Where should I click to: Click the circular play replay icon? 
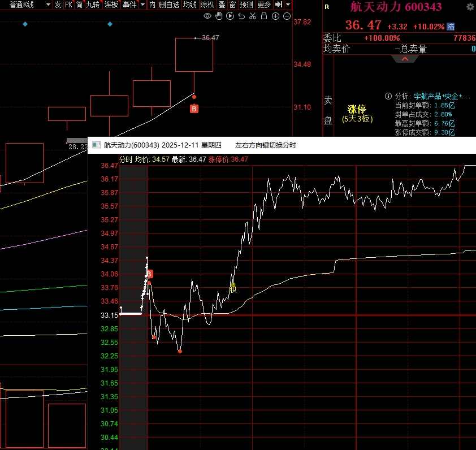click(x=230, y=16)
